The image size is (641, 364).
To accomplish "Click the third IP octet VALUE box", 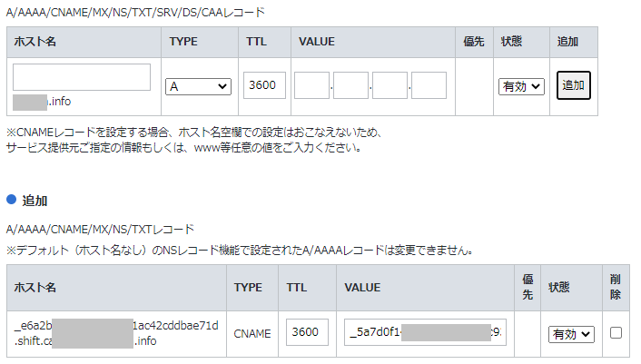I will (x=390, y=85).
